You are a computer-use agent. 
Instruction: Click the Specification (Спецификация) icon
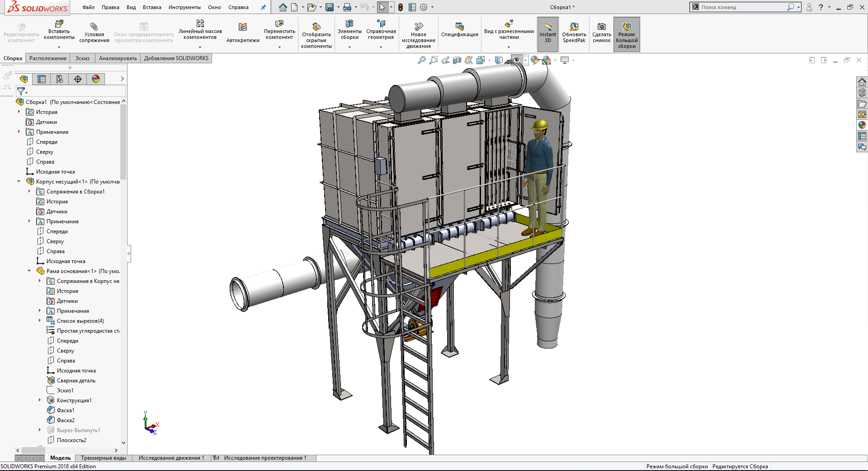click(x=459, y=30)
